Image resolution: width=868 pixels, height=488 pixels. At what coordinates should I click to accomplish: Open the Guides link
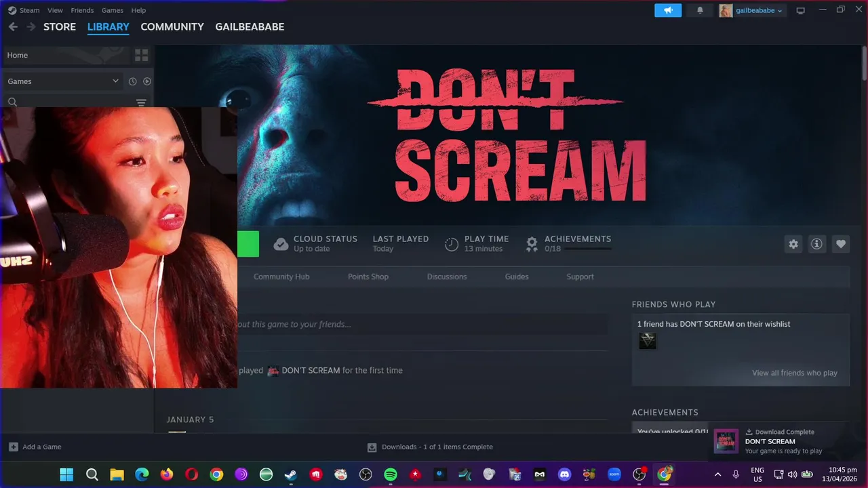[517, 277]
